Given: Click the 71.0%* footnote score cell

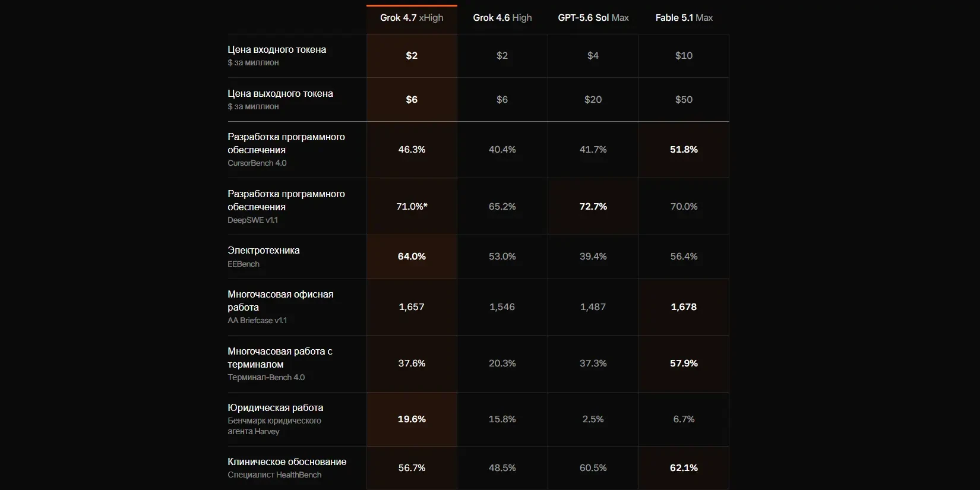Looking at the screenshot, I should click(x=412, y=206).
